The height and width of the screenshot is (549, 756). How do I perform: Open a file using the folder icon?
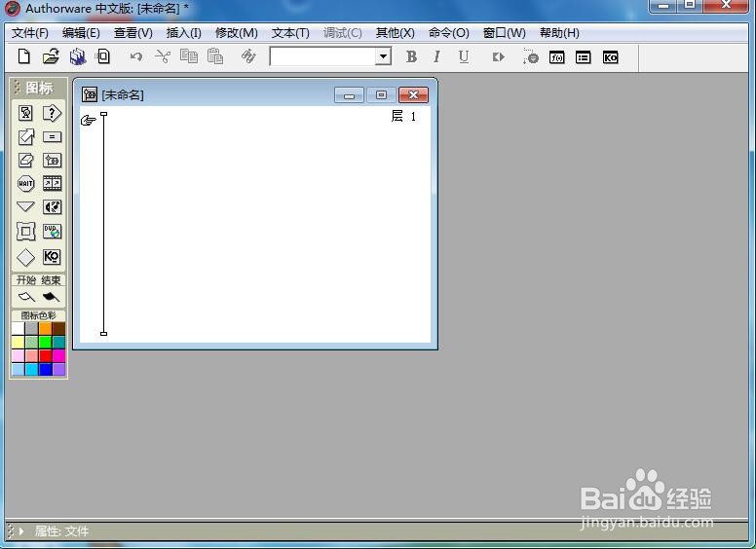pyautogui.click(x=51, y=56)
